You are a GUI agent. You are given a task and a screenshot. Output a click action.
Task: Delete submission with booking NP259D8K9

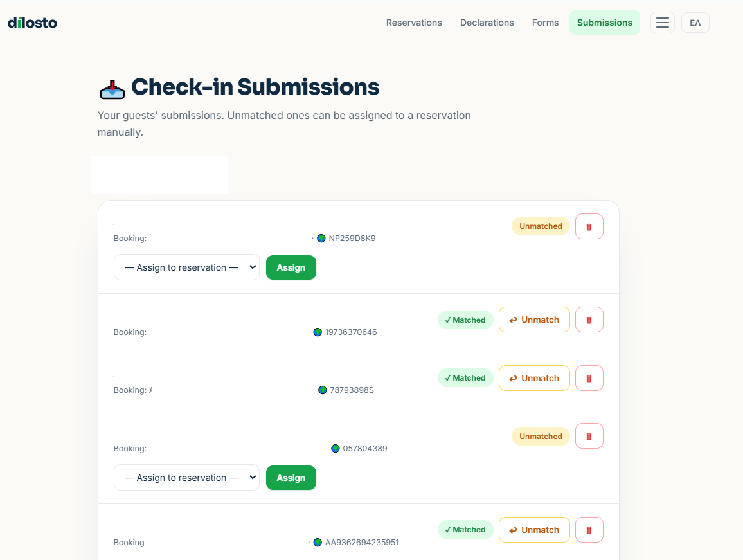(589, 227)
